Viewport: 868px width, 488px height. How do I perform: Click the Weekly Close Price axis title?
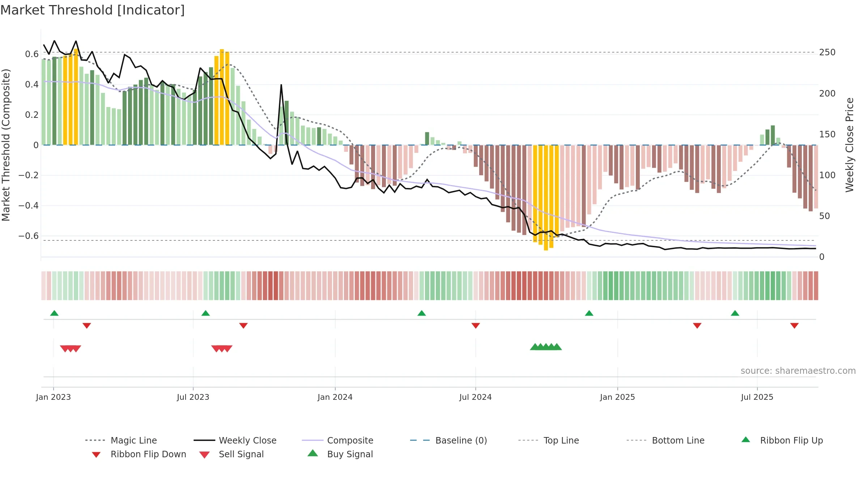pyautogui.click(x=850, y=145)
